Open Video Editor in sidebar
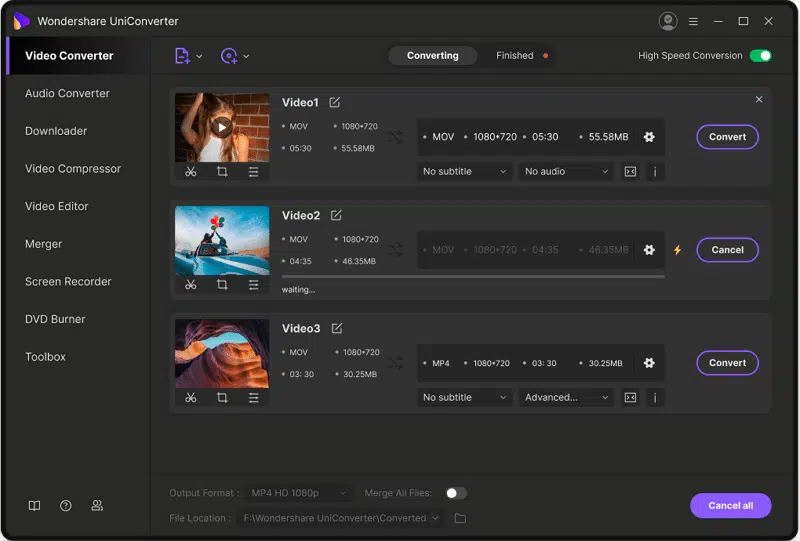This screenshot has height=541, width=800. (57, 206)
